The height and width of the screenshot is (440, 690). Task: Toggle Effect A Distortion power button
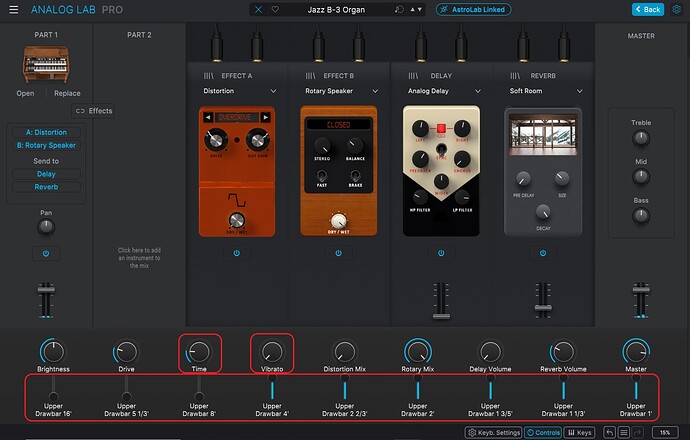click(236, 253)
